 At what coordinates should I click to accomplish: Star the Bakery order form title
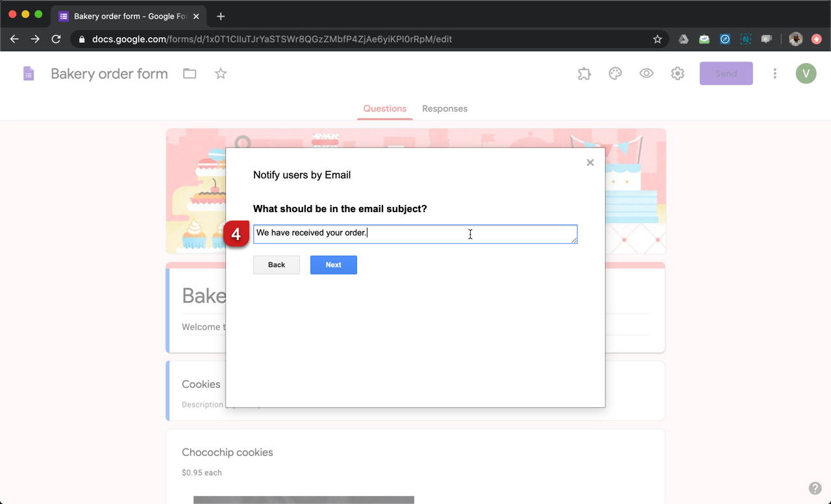(221, 73)
